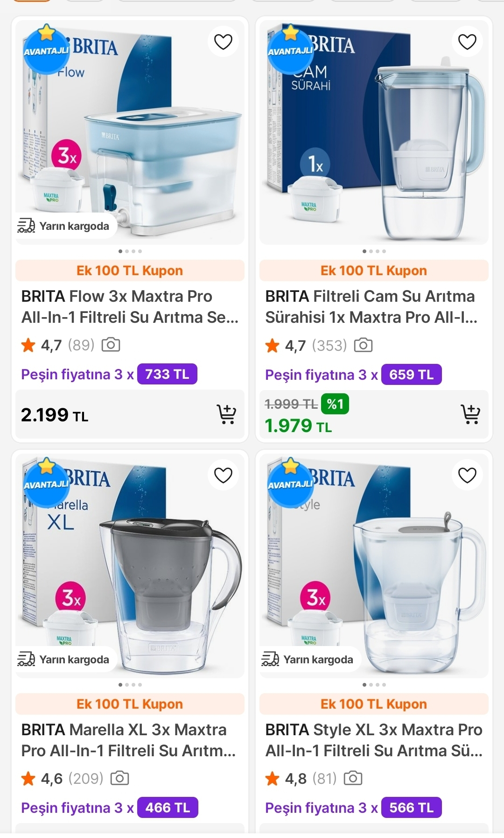The image size is (504, 838).
Task: Show photo reviews for Style XL
Action: pyautogui.click(x=353, y=779)
